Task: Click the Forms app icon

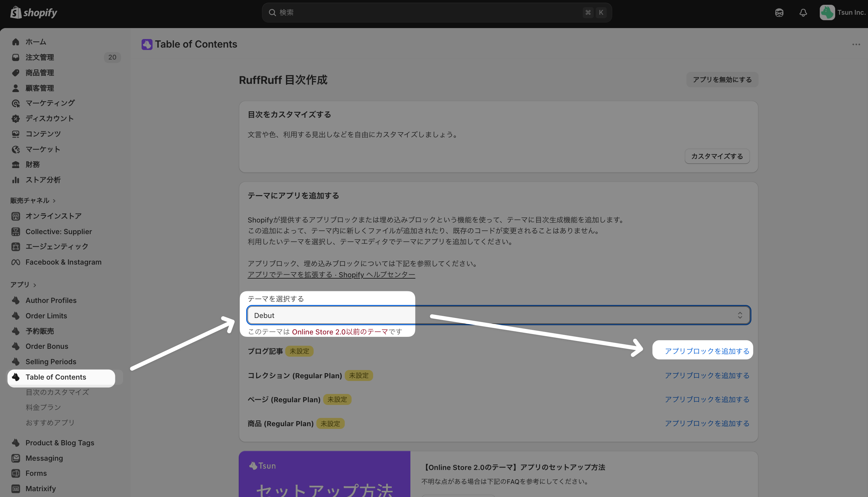Action: (x=16, y=473)
